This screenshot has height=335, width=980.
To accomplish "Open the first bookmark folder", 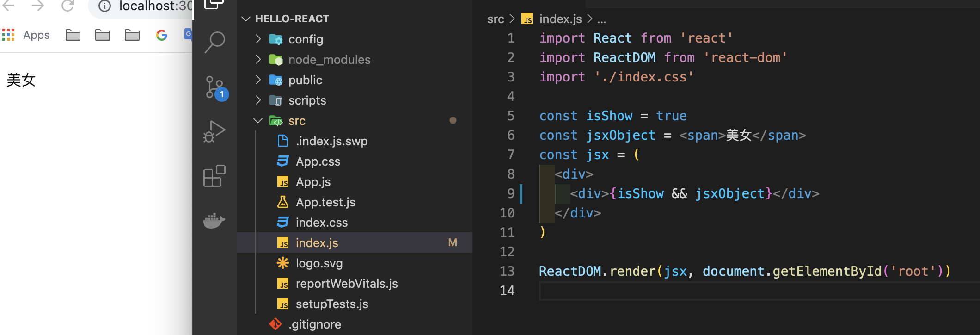I will pos(73,35).
